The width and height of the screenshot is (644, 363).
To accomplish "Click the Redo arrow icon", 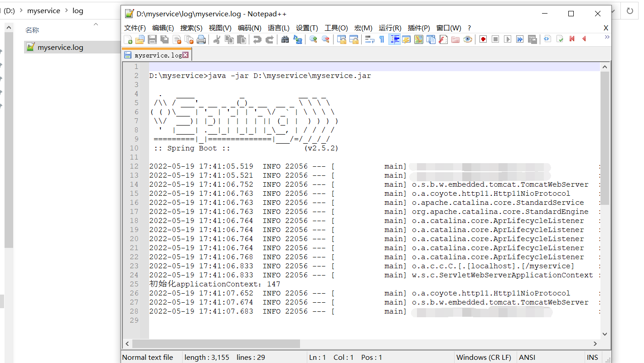I will pyautogui.click(x=269, y=39).
